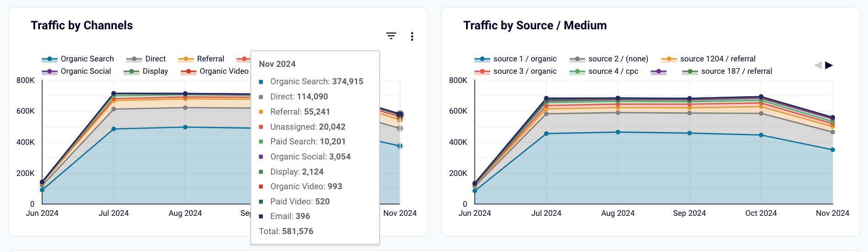Open the three-dot more options menu
Image resolution: width=868 pixels, height=252 pixels.
[x=412, y=37]
